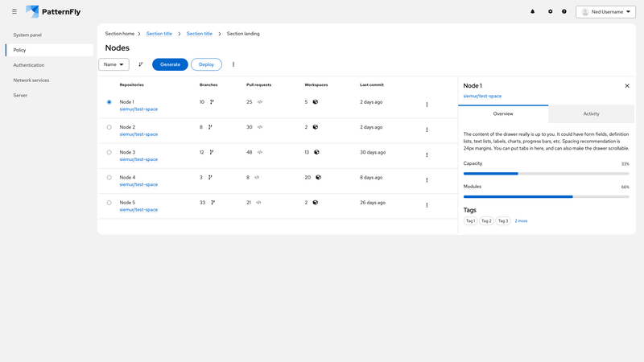Click the Tag 3 label
The height and width of the screenshot is (362, 644).
(502, 220)
